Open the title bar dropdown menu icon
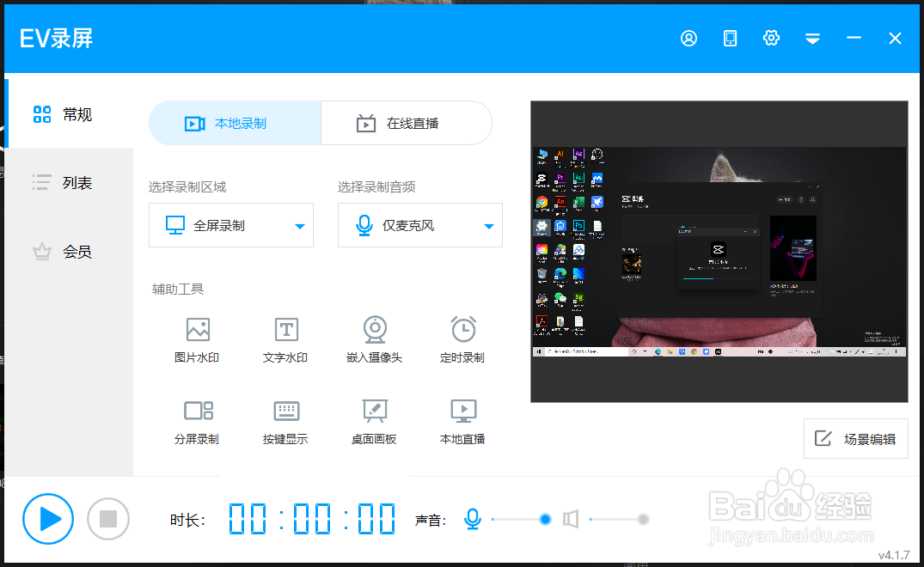This screenshot has height=567, width=924. (812, 39)
